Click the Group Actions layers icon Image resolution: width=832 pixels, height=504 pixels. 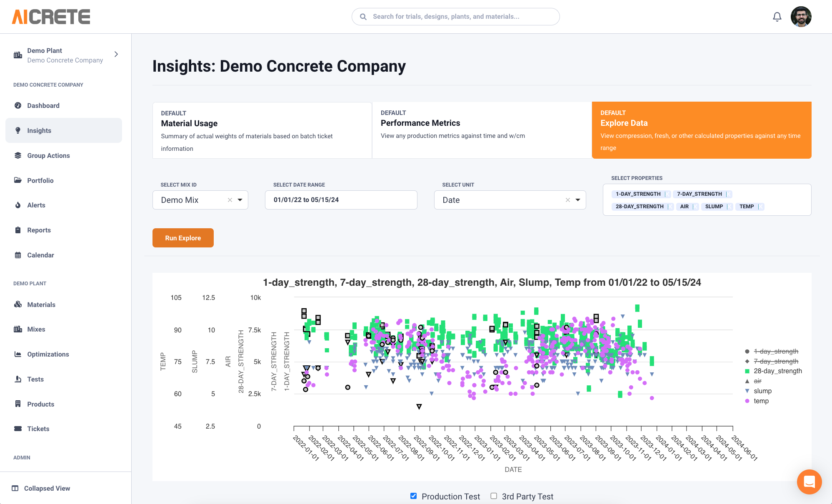[x=18, y=155]
